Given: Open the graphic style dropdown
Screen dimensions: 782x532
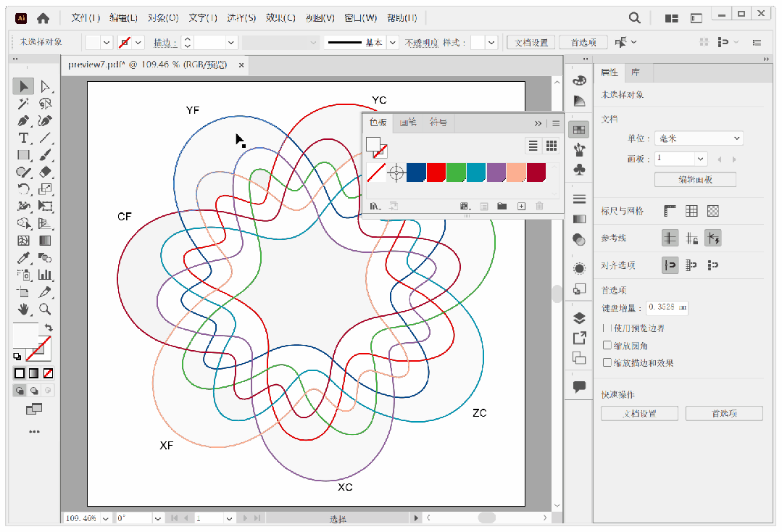Looking at the screenshot, I should coord(491,42).
